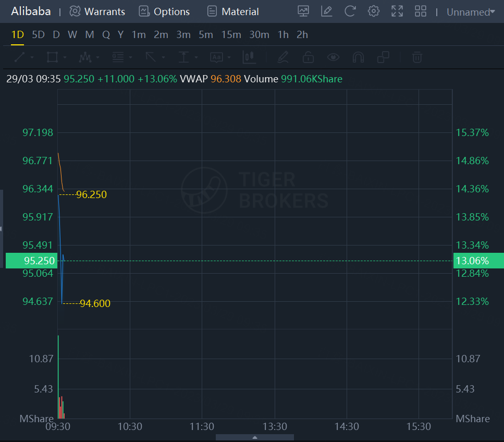
Task: Select the wave pattern drawing tool
Action: (85, 57)
